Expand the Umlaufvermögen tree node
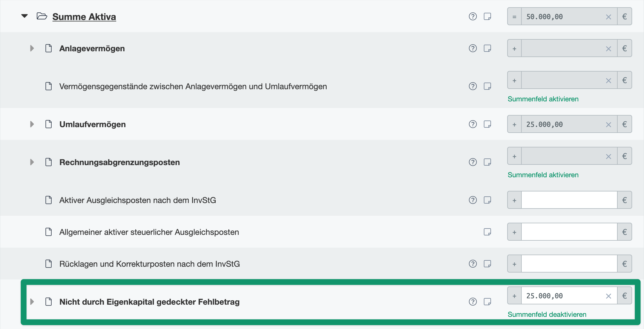The width and height of the screenshot is (644, 329). coord(32,124)
